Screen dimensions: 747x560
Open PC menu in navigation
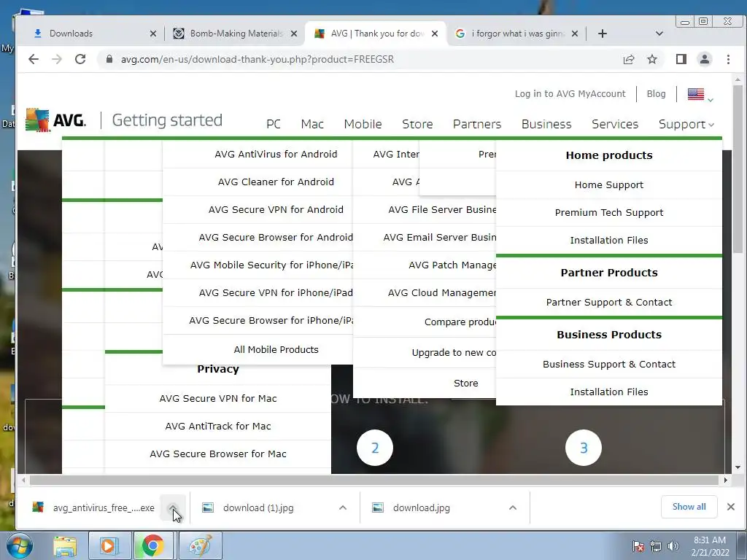[274, 124]
